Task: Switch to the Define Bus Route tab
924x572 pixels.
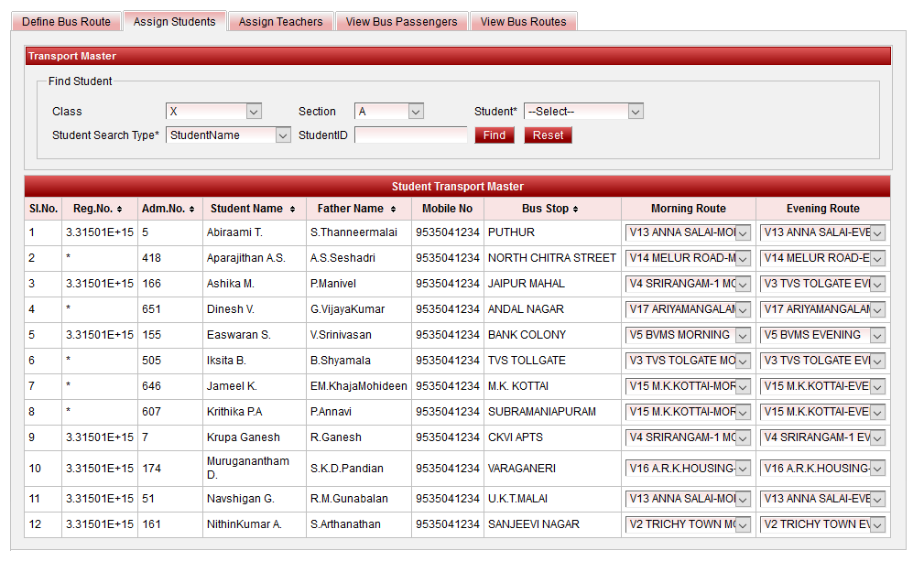Action: (x=66, y=22)
